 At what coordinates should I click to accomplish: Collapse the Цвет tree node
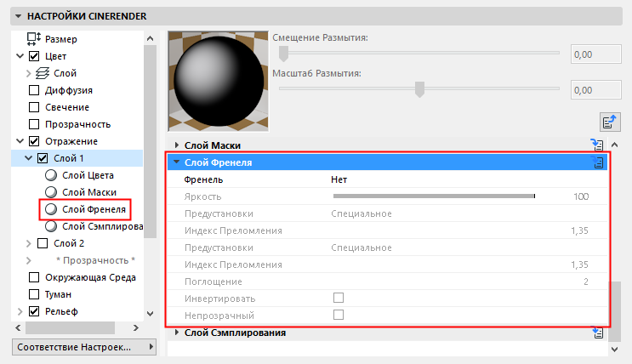pyautogui.click(x=20, y=56)
